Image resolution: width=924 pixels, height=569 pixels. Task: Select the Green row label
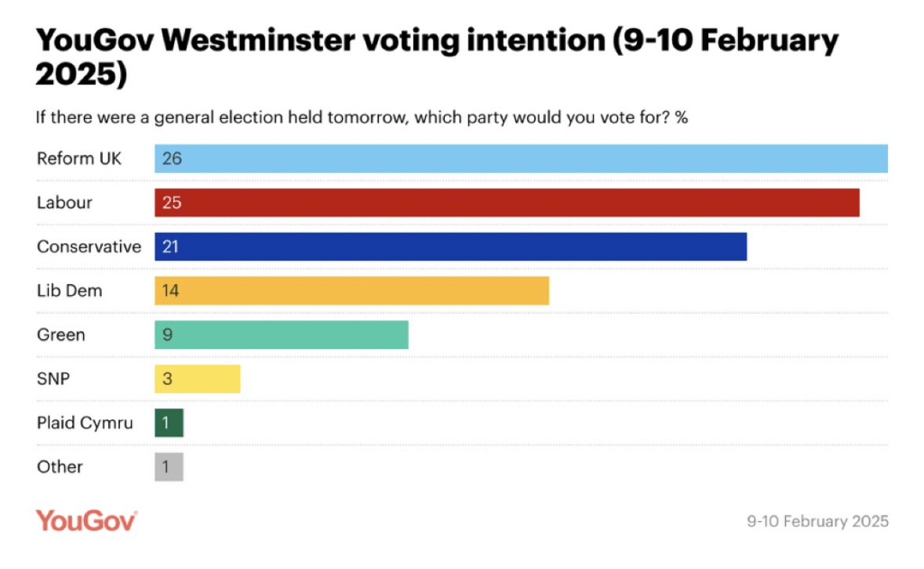[60, 335]
